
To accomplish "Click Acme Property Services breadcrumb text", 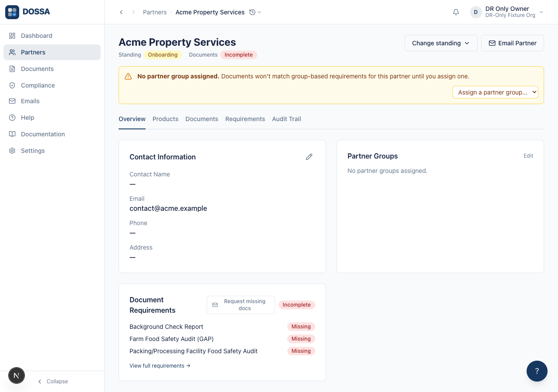I will pos(210,12).
